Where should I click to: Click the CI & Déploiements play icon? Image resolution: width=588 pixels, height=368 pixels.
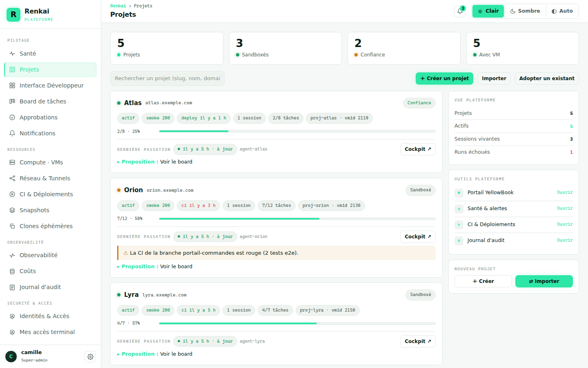coord(12,194)
